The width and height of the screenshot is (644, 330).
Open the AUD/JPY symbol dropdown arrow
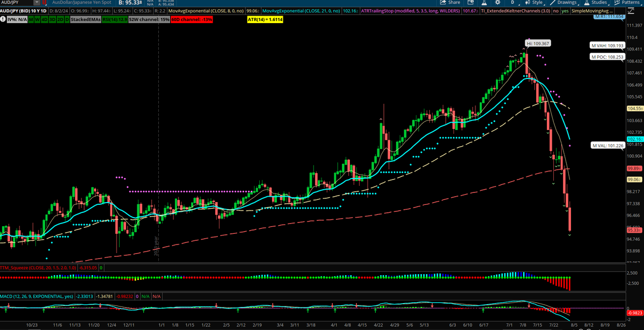tap(35, 3)
